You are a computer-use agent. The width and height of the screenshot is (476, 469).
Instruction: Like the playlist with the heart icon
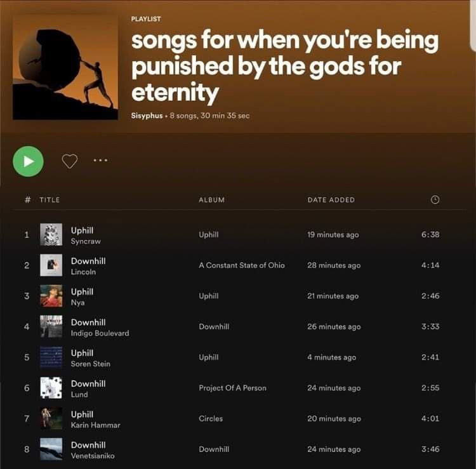70,161
